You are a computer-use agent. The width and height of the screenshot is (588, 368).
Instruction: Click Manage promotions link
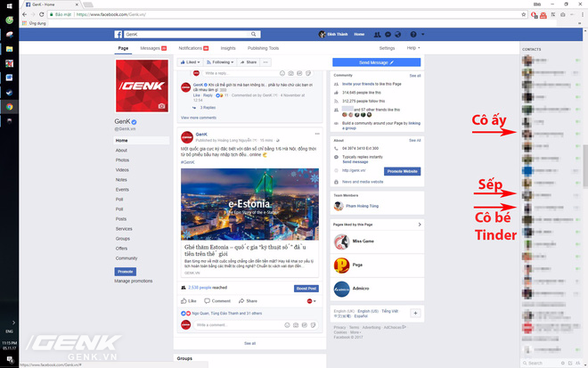pos(133,281)
